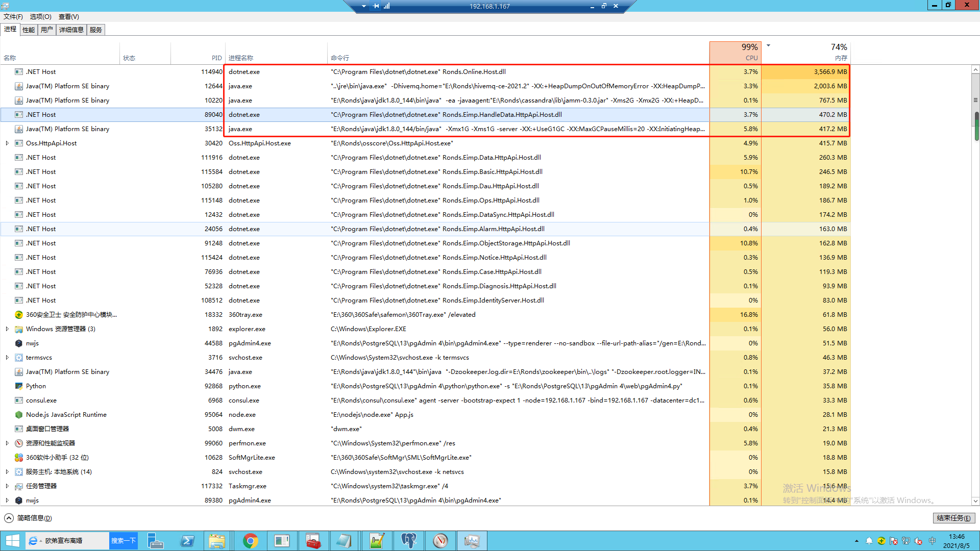980x551 pixels.
Task: Sort by the PID column header
Action: click(198, 52)
